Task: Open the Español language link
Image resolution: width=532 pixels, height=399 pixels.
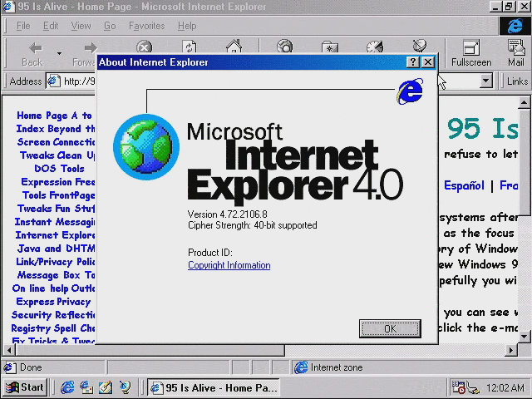Action: tap(464, 185)
